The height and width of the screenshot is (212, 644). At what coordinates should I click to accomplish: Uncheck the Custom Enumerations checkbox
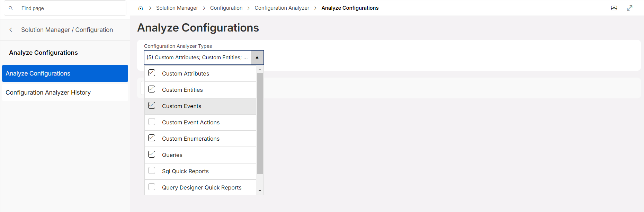click(x=152, y=138)
